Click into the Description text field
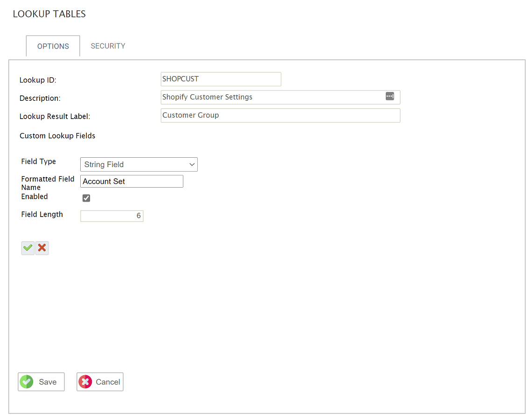Screen dimensions: 529x420 point(271,98)
